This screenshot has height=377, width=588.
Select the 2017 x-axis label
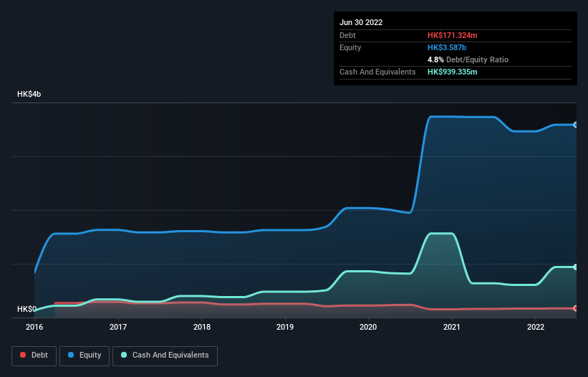point(118,327)
